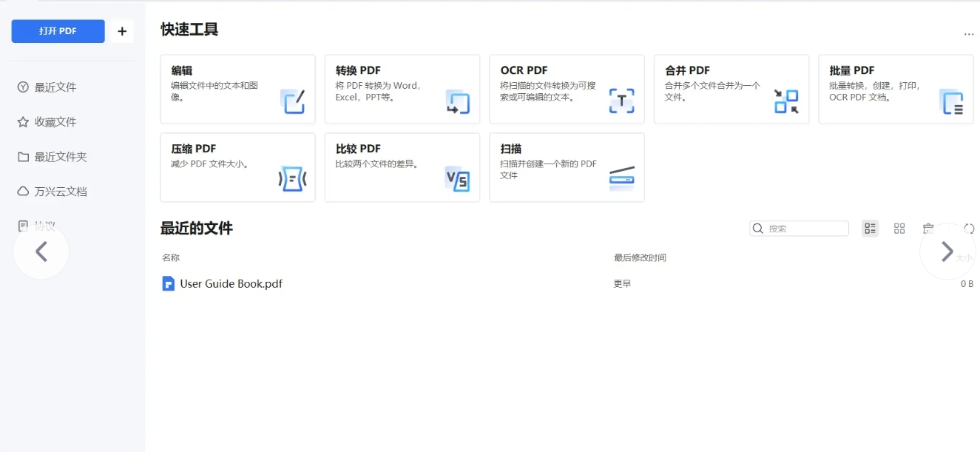Expand the quick tools three-dot menu
The width and height of the screenshot is (980, 452).
[x=969, y=34]
